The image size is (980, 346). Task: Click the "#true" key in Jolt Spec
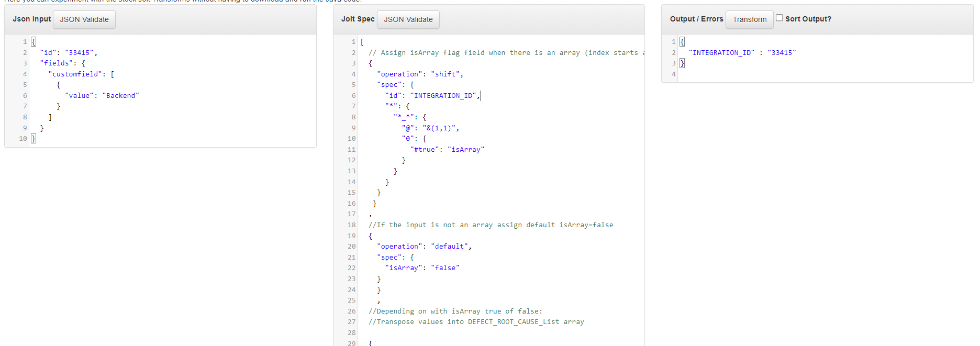[x=424, y=150]
